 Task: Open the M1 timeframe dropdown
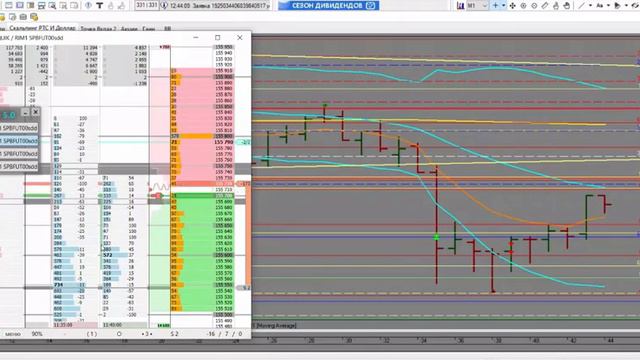click(477, 5)
